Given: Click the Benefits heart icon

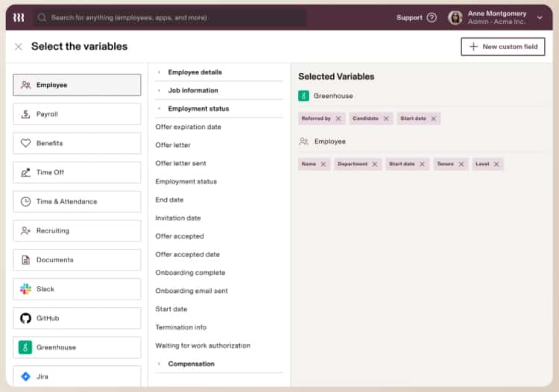Looking at the screenshot, I should pos(25,143).
